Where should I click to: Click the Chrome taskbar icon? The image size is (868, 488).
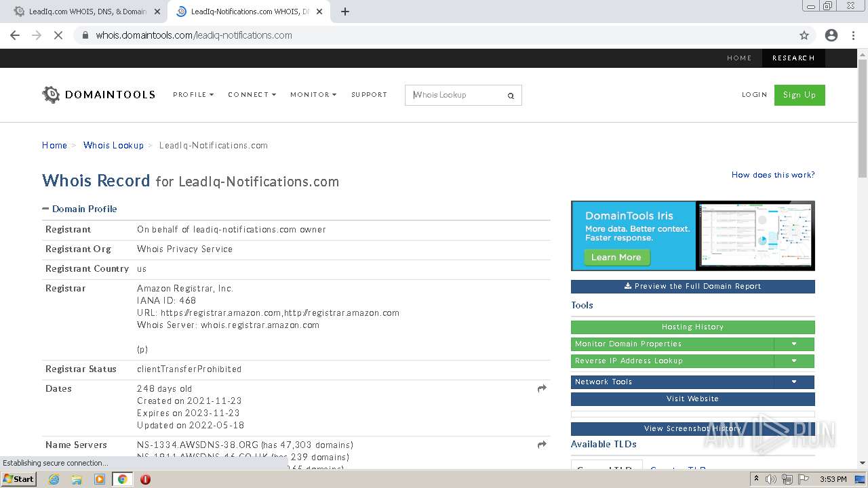123,479
